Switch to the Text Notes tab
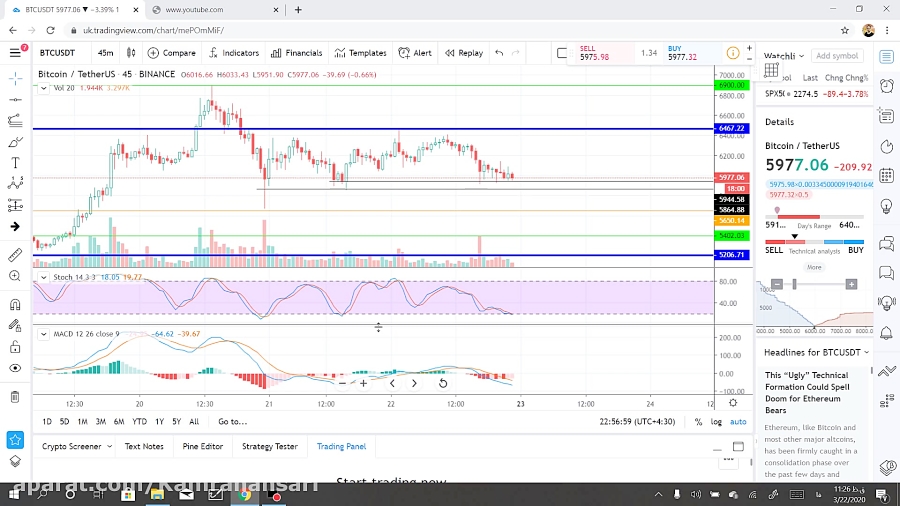Viewport: 900px width, 506px height. coord(144,446)
